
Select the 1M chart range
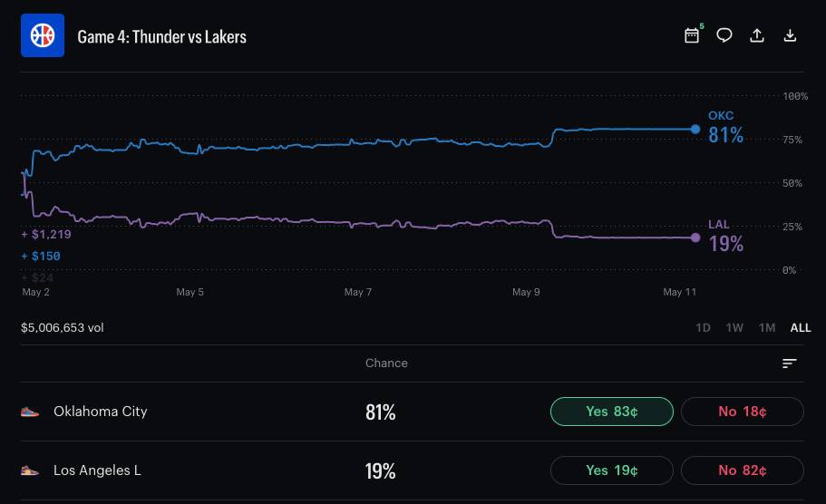pyautogui.click(x=767, y=327)
